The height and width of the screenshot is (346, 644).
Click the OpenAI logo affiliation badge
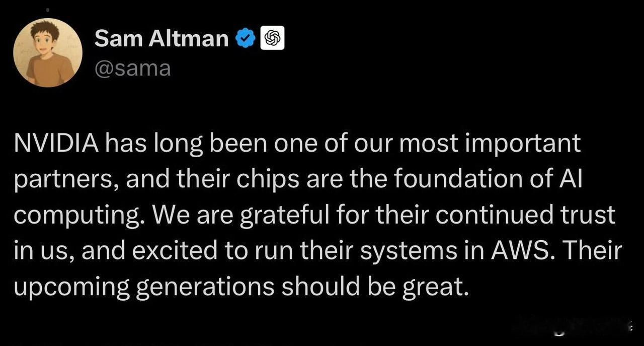[272, 38]
